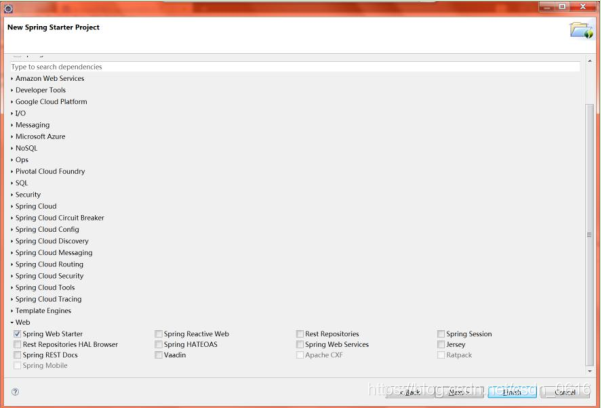This screenshot has height=408, width=601.
Task: Expand Spring Cloud Routing category
Action: [12, 264]
